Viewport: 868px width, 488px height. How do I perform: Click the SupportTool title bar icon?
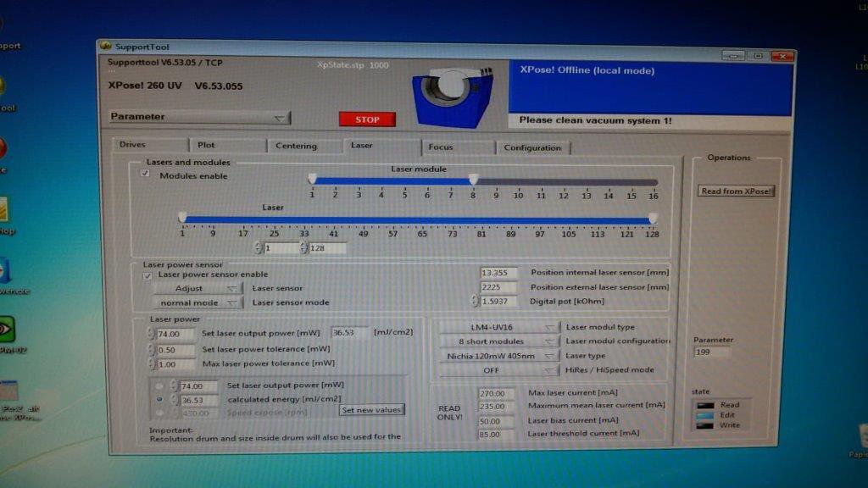(x=106, y=46)
